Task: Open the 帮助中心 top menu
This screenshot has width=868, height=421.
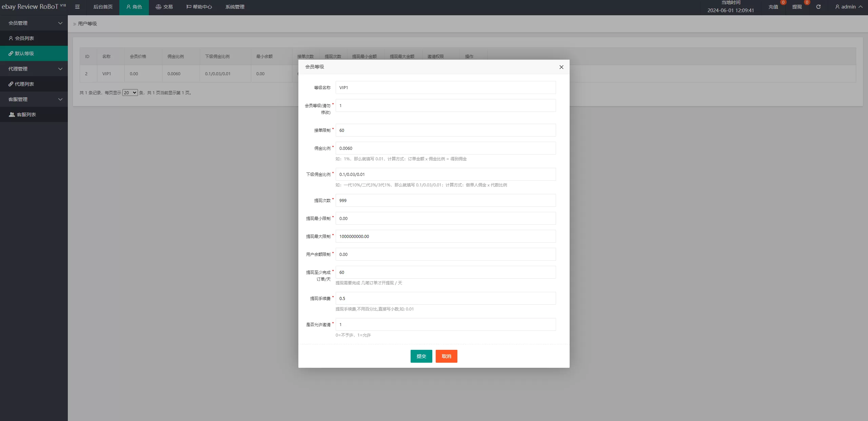Action: pos(199,7)
